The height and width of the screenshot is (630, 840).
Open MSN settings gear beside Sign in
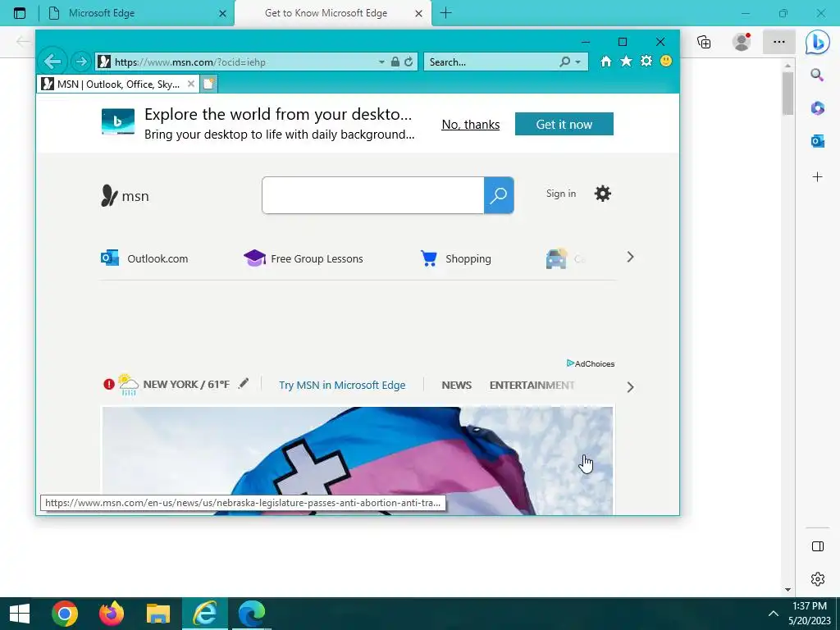click(x=603, y=194)
